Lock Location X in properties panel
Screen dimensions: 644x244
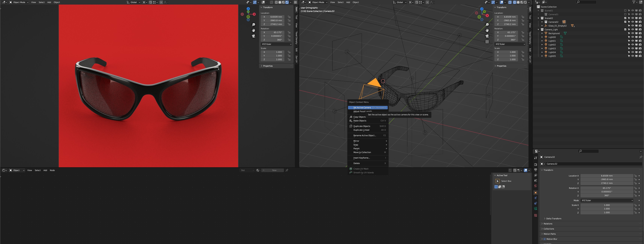click(x=635, y=176)
